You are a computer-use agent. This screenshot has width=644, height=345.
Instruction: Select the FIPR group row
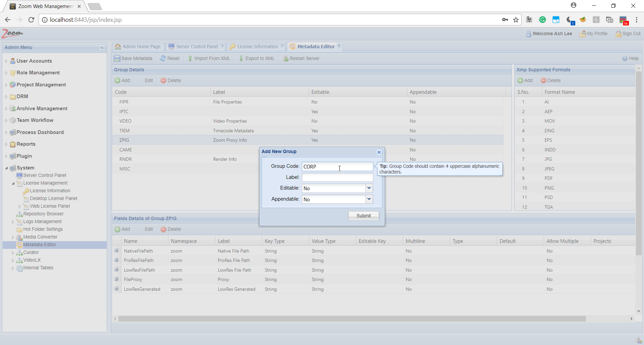(308, 102)
